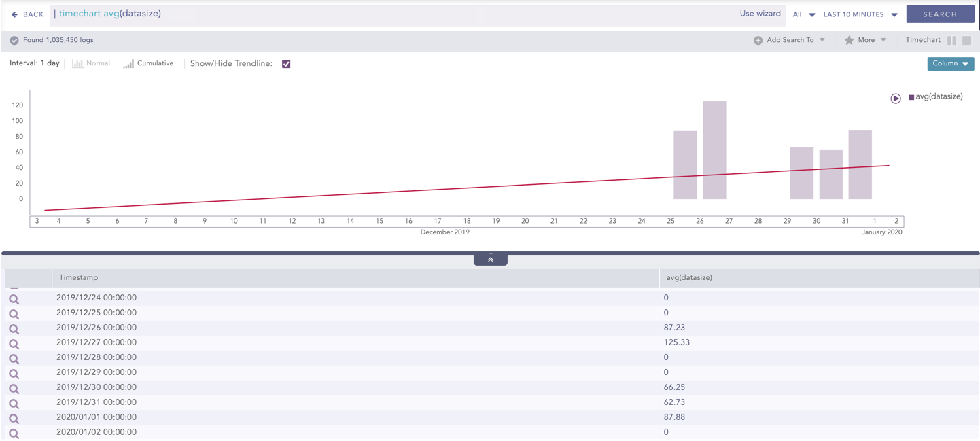Click the checkmark icon beside Found logs count
Viewport: 980px width, 441px height.
pos(14,40)
